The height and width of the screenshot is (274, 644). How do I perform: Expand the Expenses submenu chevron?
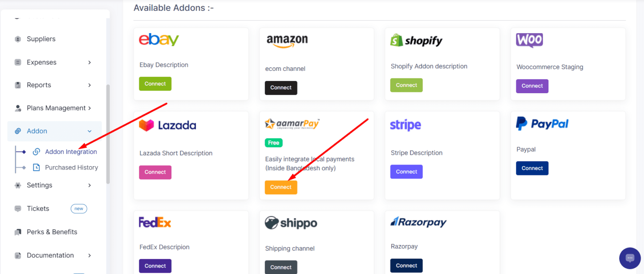pos(89,62)
